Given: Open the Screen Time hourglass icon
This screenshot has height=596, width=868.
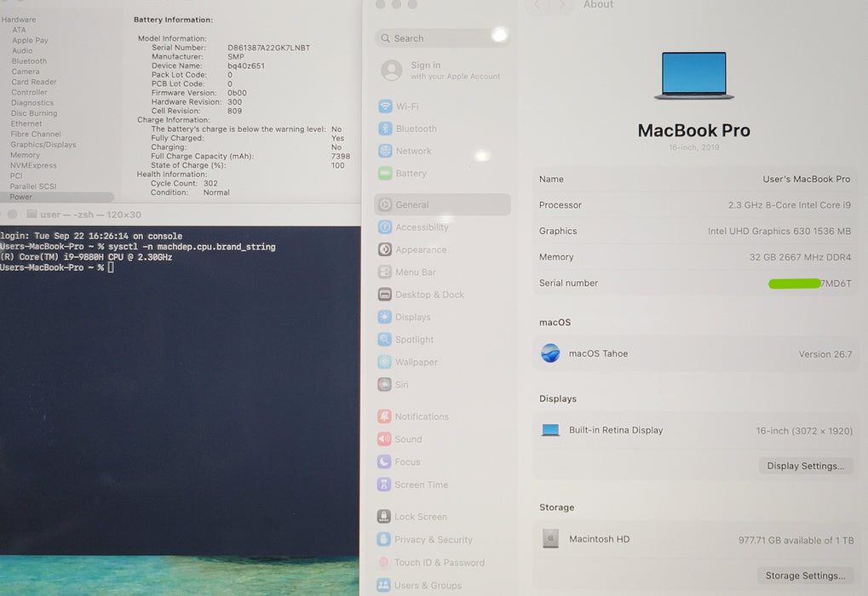Looking at the screenshot, I should [x=384, y=484].
